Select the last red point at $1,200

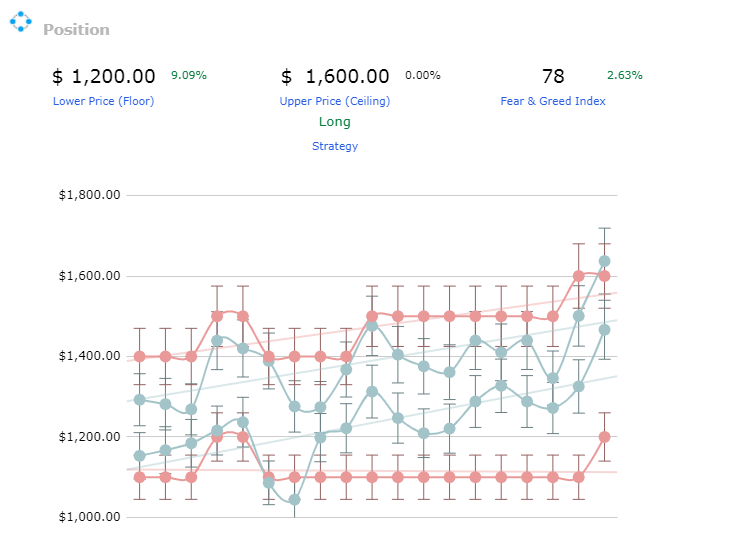pos(604,437)
